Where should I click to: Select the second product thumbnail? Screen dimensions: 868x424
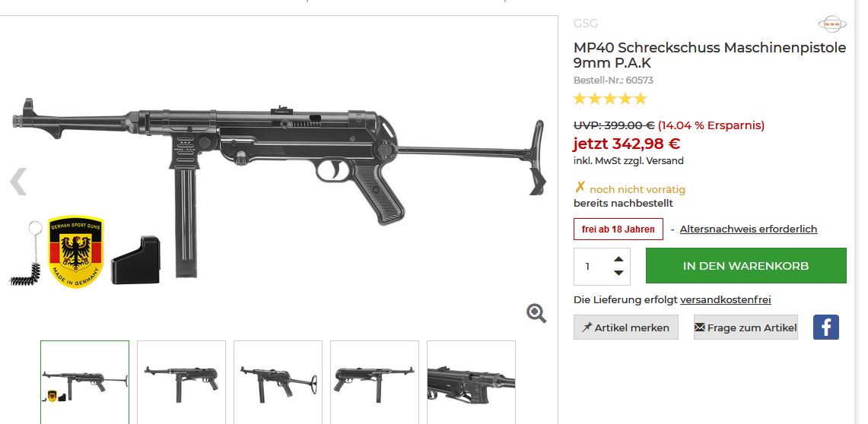click(x=181, y=381)
